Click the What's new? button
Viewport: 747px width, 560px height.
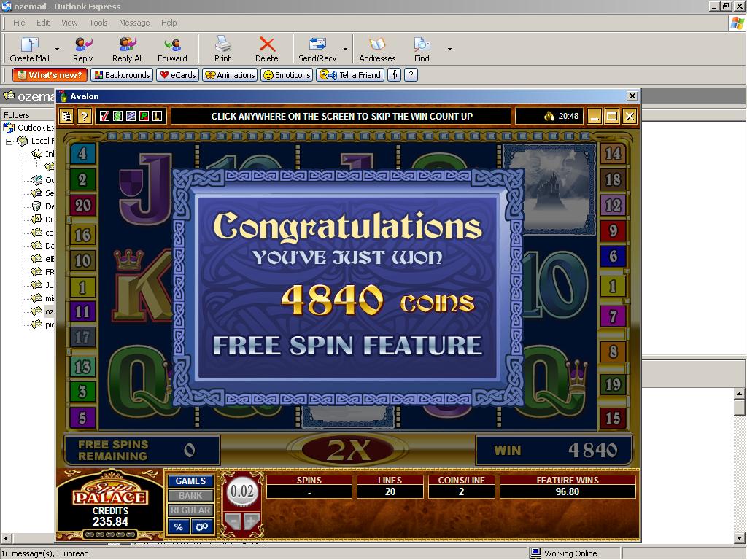50,75
